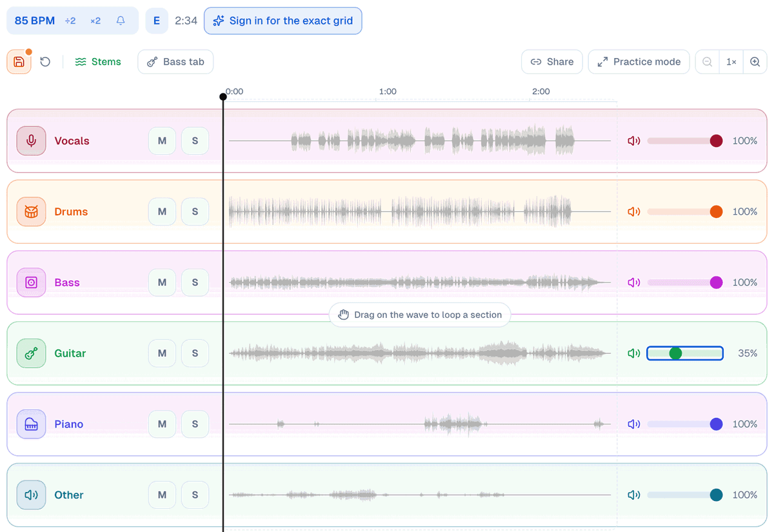The image size is (774, 532).
Task: Mute the Guitar track
Action: 162,353
